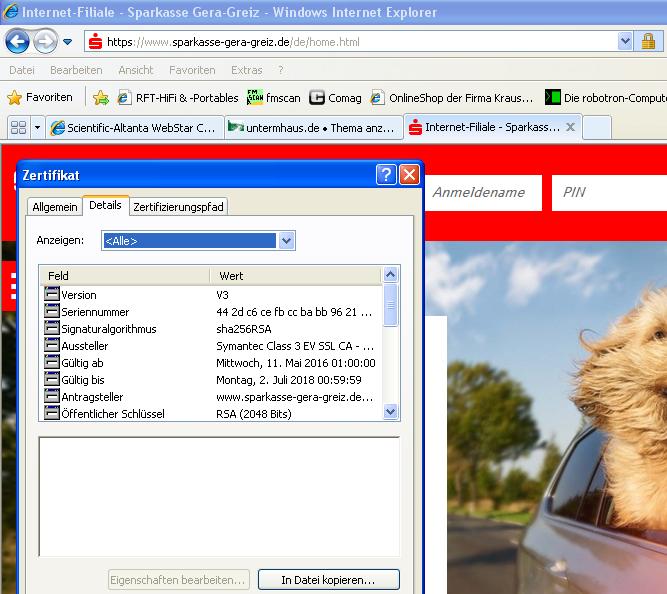Click the serial number value 44 2d c6
667x594 pixels.
294,312
